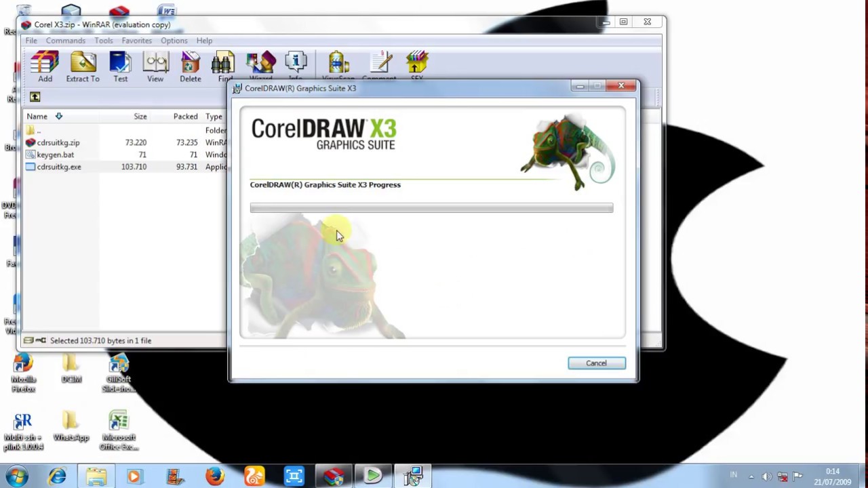Open the network icon in system tray
Image resolution: width=868 pixels, height=488 pixels.
(783, 476)
